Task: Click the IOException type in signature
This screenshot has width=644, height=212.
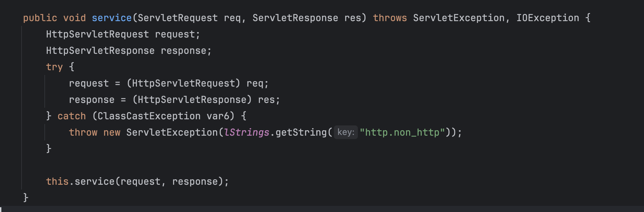Action: pyautogui.click(x=548, y=18)
